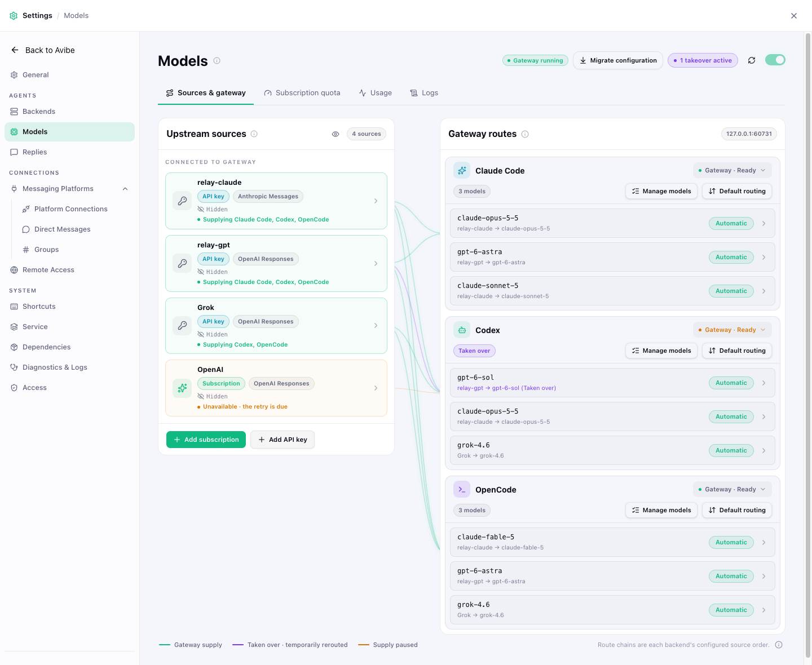Open OpenCode Gateway Ready dropdown
Image resolution: width=812 pixels, height=665 pixels.
732,490
